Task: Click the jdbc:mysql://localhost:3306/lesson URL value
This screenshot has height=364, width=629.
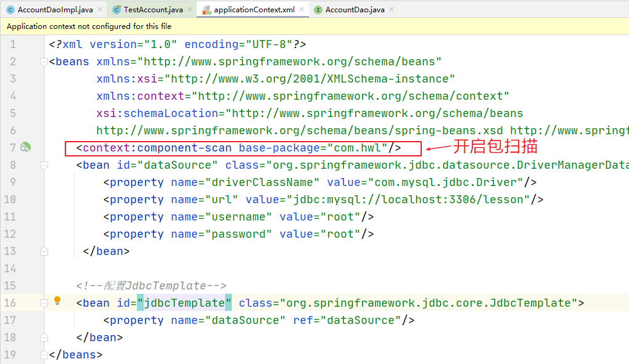Action: [408, 200]
